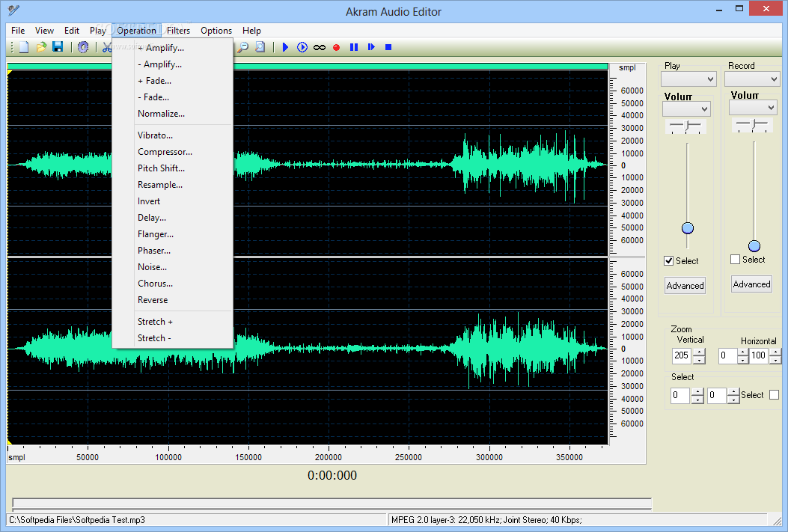Expand the Play volume line dropdown

(x=686, y=109)
